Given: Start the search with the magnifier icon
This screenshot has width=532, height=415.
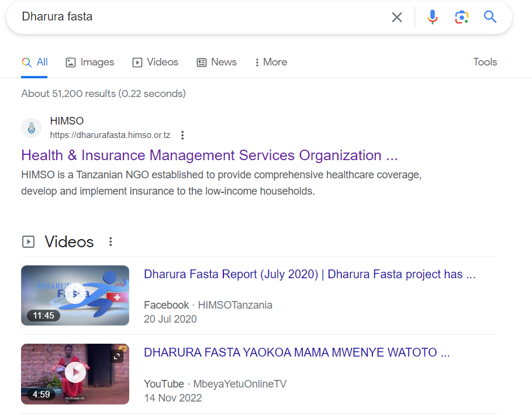Looking at the screenshot, I should 489,17.
